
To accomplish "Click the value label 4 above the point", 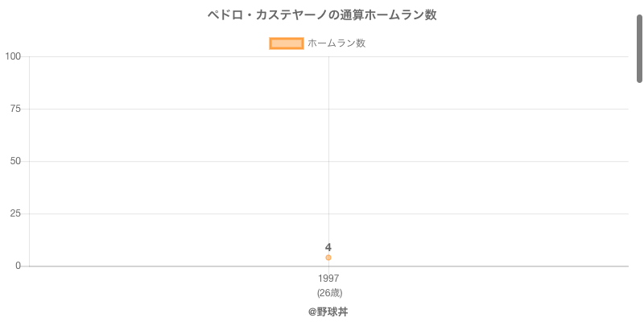I will pos(328,247).
